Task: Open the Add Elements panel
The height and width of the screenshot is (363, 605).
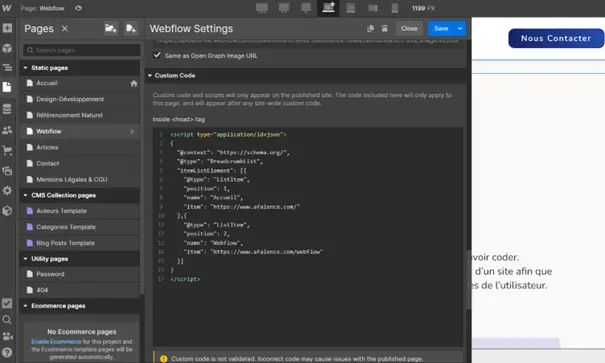Action: coord(7,28)
